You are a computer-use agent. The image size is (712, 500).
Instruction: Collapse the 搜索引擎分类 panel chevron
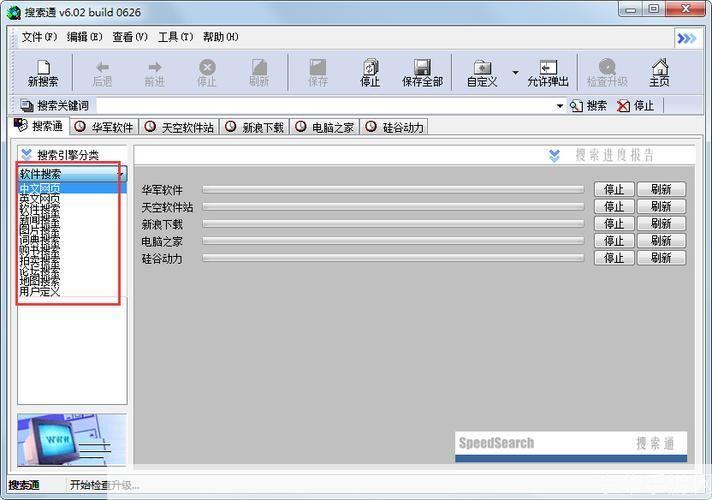point(26,155)
